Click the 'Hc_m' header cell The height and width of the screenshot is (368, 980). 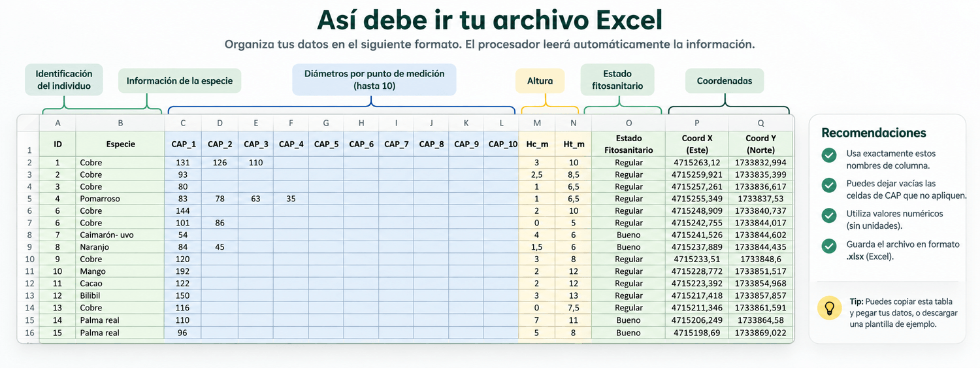pos(537,144)
